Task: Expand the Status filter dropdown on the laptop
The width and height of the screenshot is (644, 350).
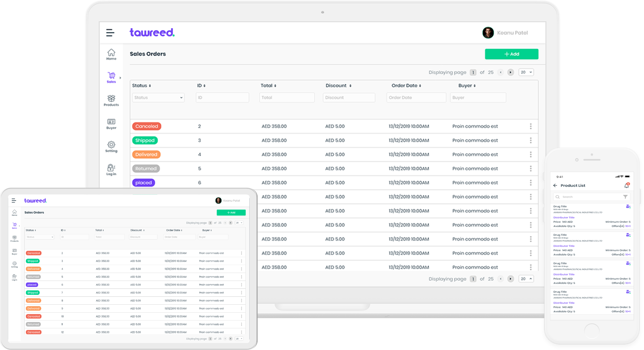Action: click(158, 98)
